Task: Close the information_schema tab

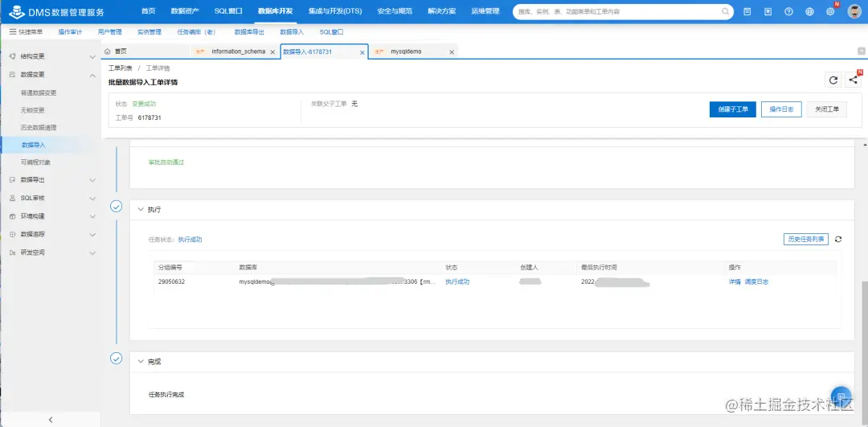Action: [x=272, y=52]
